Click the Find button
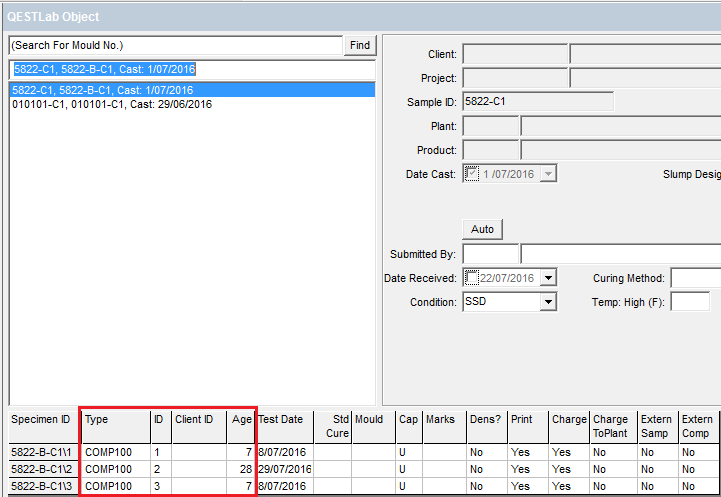Image resolution: width=721 pixels, height=497 pixels. click(x=360, y=45)
